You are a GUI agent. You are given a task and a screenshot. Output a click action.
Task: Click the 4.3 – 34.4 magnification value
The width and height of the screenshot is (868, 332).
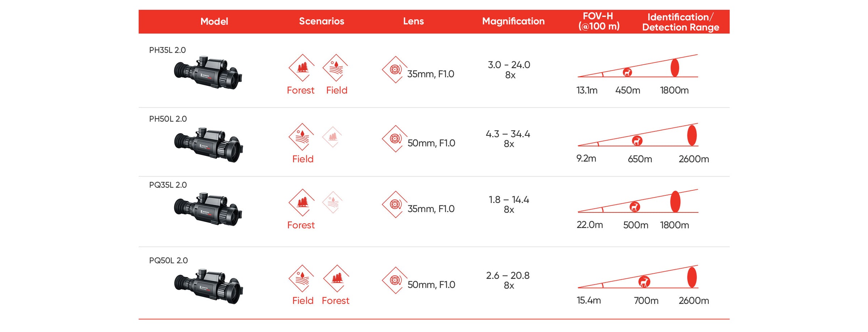[x=508, y=134]
